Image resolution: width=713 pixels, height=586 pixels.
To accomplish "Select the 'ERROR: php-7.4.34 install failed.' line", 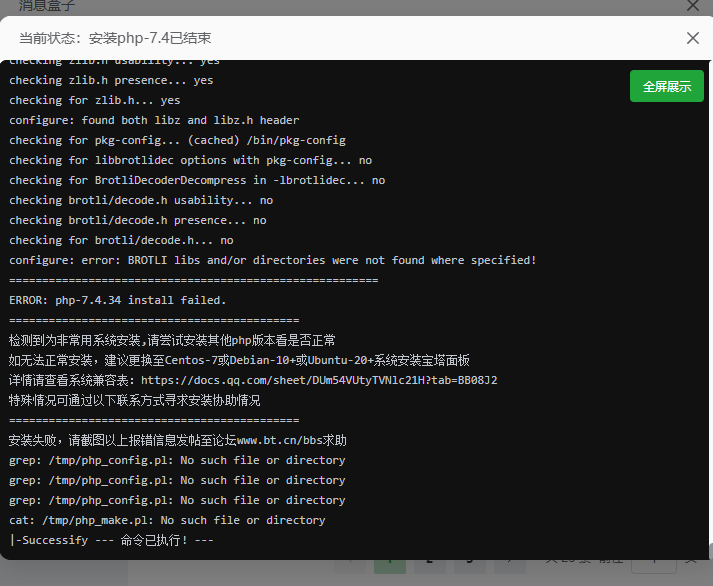I will tap(117, 300).
